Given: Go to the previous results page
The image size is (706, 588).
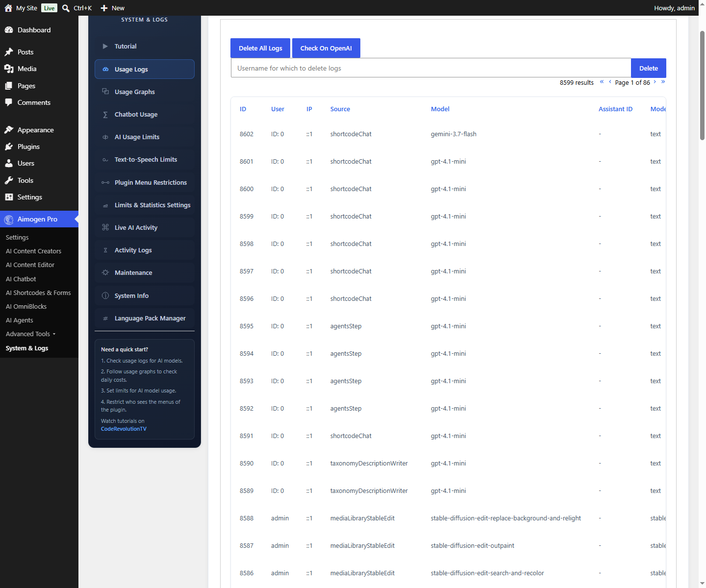Looking at the screenshot, I should (610, 82).
